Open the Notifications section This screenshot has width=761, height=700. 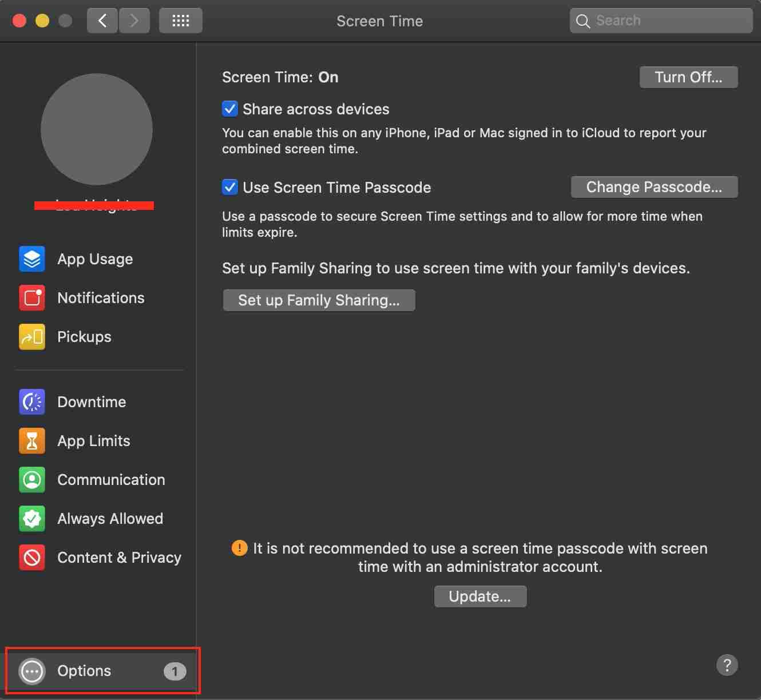click(101, 298)
